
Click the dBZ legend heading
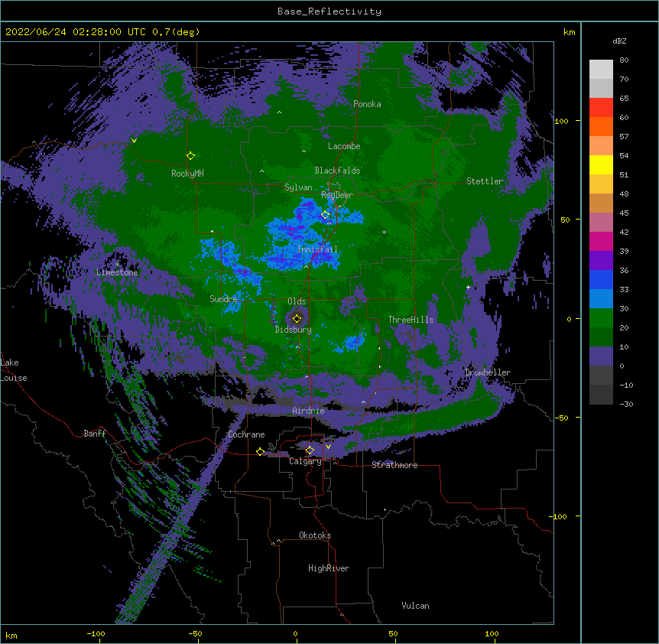(619, 41)
